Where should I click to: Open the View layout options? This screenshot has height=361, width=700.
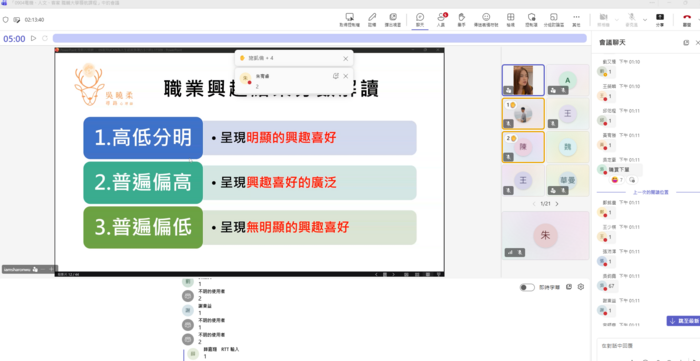[x=510, y=20]
